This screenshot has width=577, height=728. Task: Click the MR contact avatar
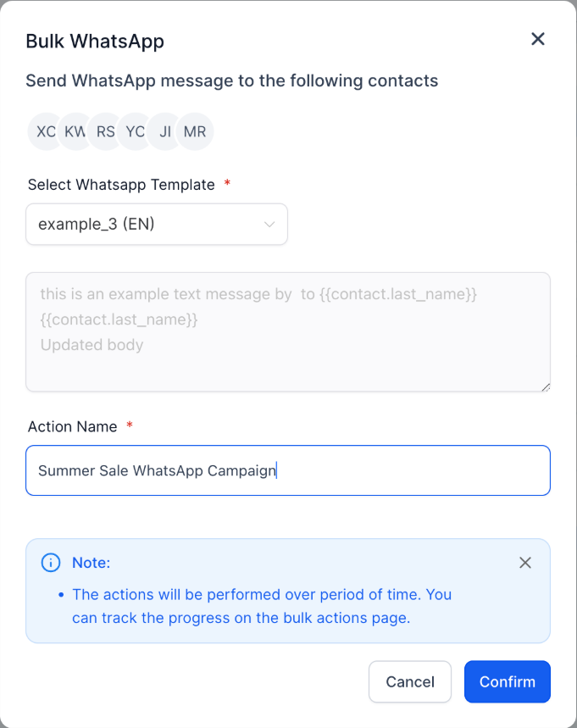[x=195, y=132]
